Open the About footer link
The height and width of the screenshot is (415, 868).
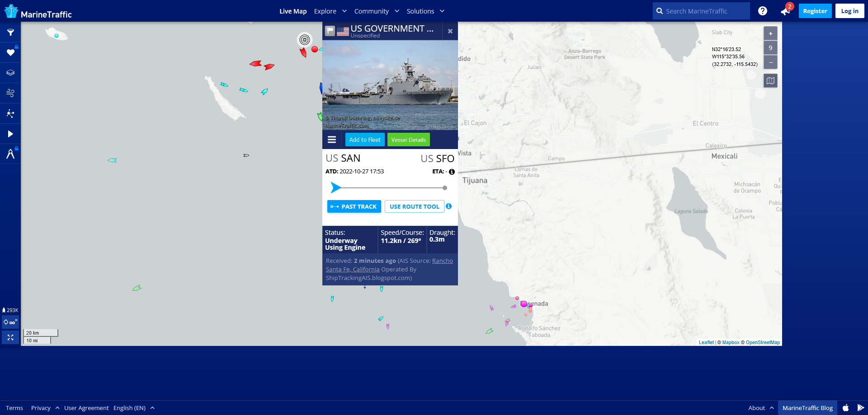point(756,408)
